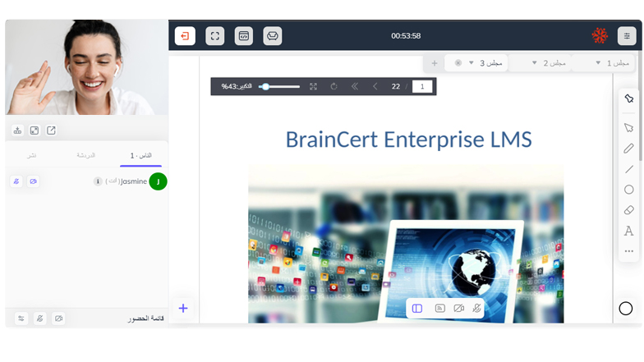Switch to whiteboard tab مجلس 2
The width and height of the screenshot is (644, 362).
[540, 63]
